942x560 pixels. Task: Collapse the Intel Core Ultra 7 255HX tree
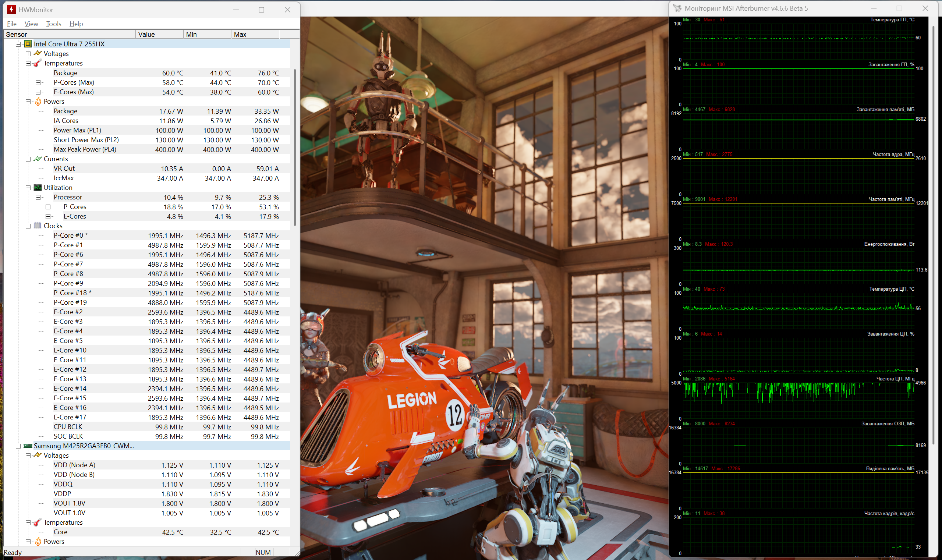18,44
